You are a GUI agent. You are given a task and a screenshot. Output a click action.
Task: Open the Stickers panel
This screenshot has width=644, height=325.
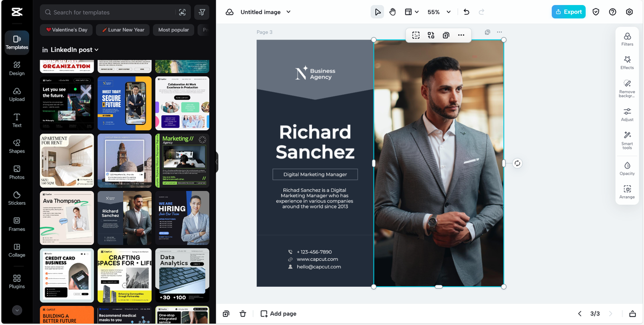(x=17, y=198)
